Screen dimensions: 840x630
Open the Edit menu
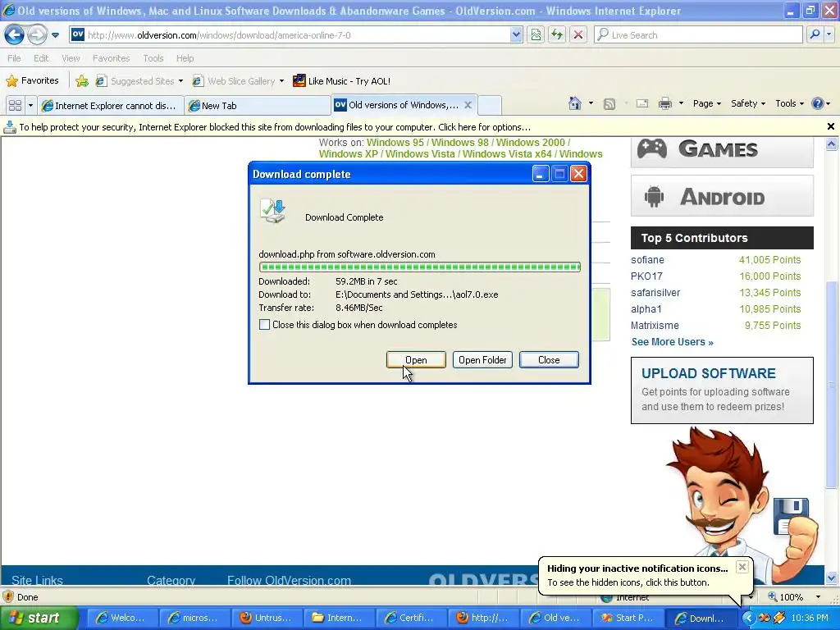point(41,58)
